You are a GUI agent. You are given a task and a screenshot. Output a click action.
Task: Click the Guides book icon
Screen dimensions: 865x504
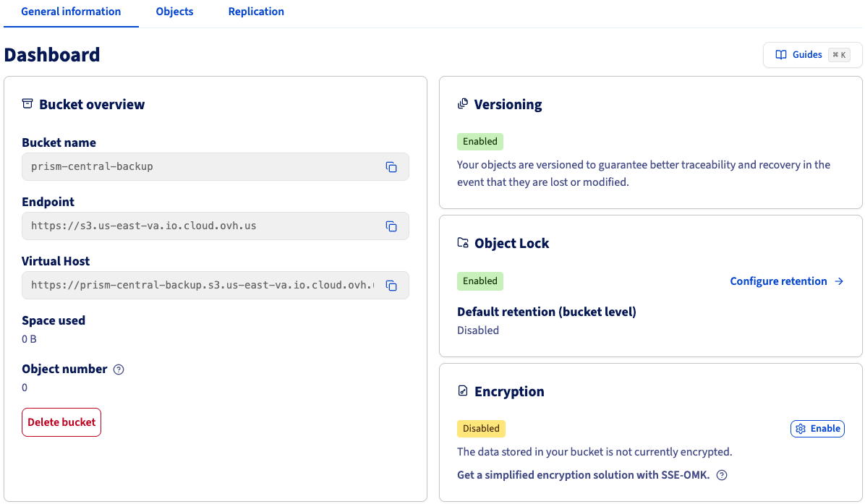pyautogui.click(x=781, y=54)
